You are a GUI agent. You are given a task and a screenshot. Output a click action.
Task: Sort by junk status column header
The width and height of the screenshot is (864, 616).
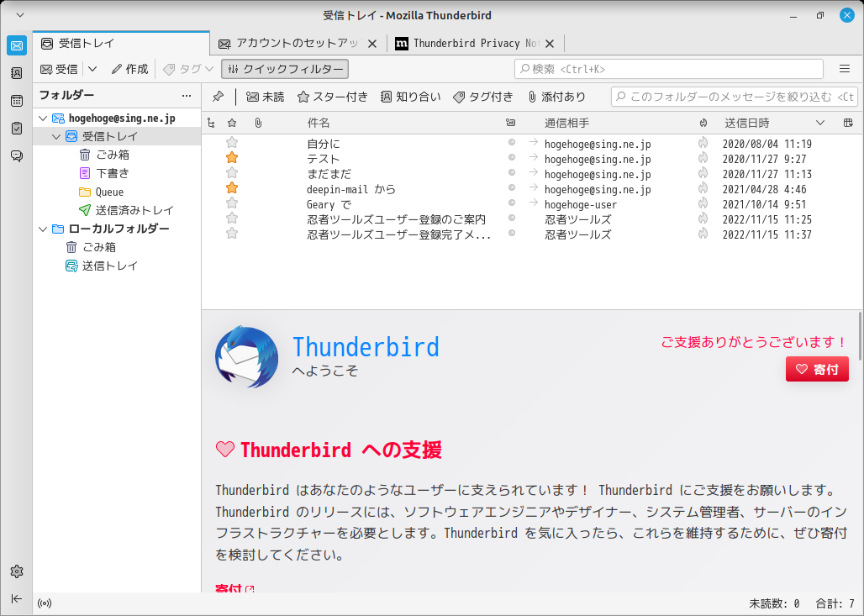pos(703,123)
